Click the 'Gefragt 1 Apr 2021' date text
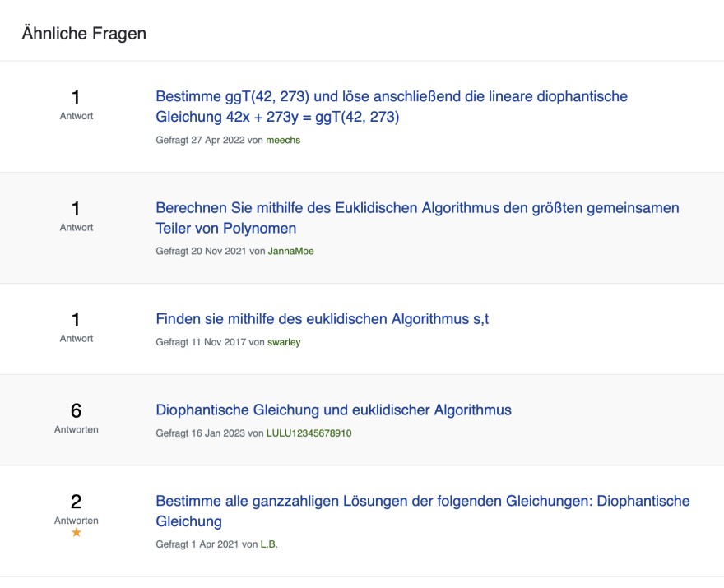724x588 pixels. tap(197, 544)
